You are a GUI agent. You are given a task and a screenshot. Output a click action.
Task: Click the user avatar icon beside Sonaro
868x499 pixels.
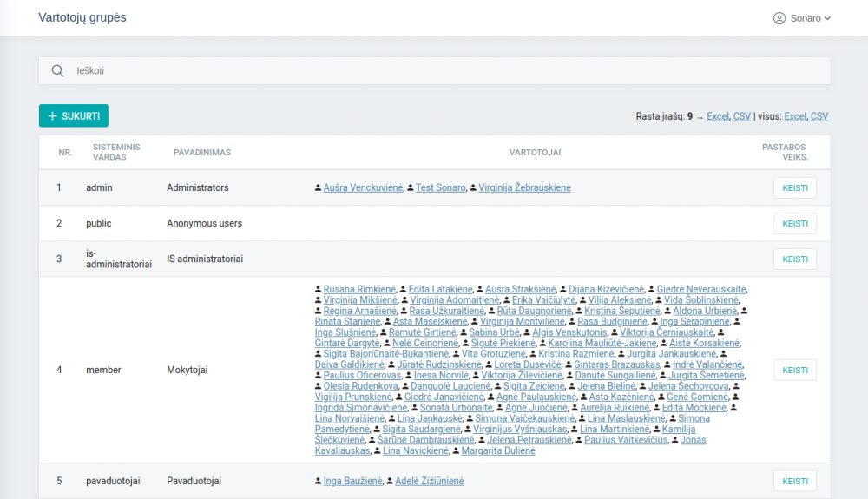click(779, 18)
